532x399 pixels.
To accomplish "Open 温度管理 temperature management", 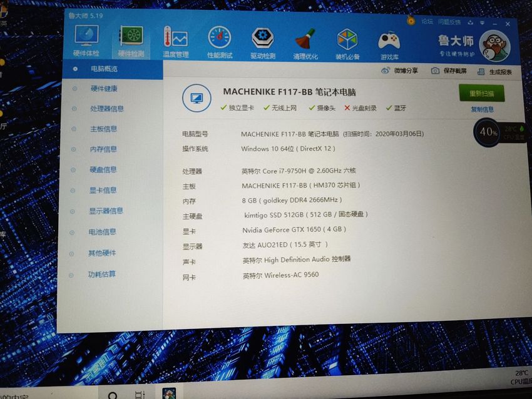I will click(x=175, y=42).
